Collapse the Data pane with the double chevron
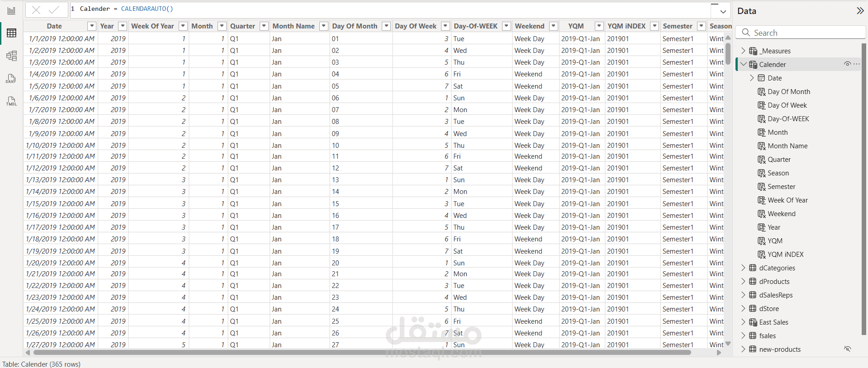 point(860,11)
